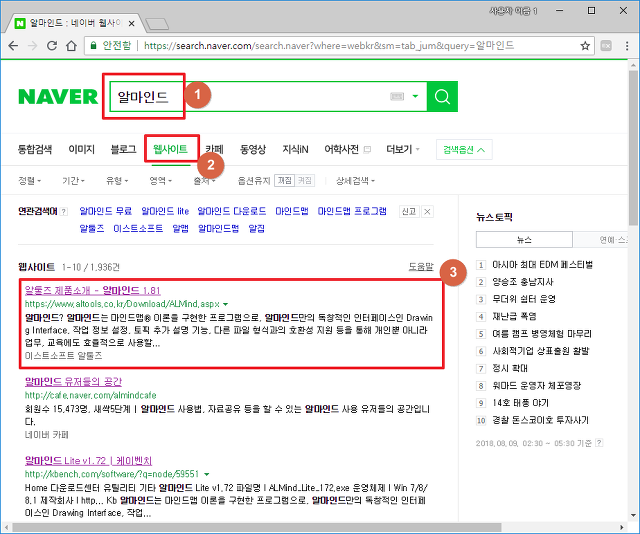
Task: Click the 뉴스토픽 time help question icon
Action: 599,443
